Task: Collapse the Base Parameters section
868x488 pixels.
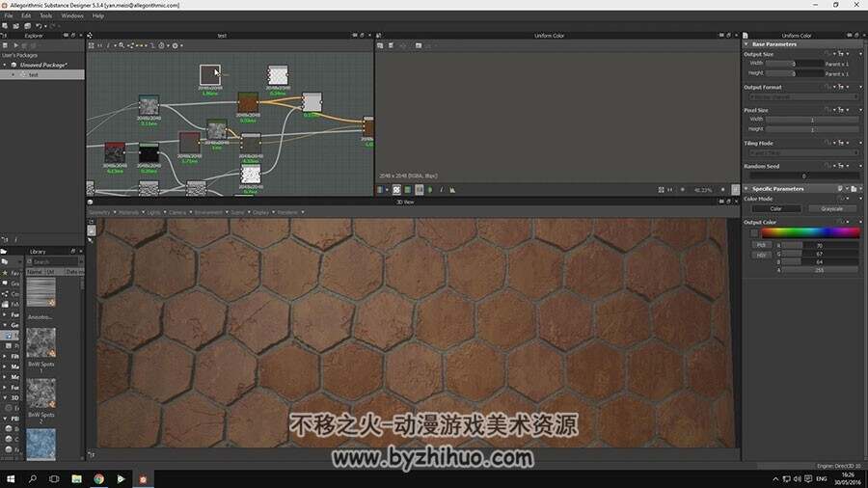Action: click(746, 44)
